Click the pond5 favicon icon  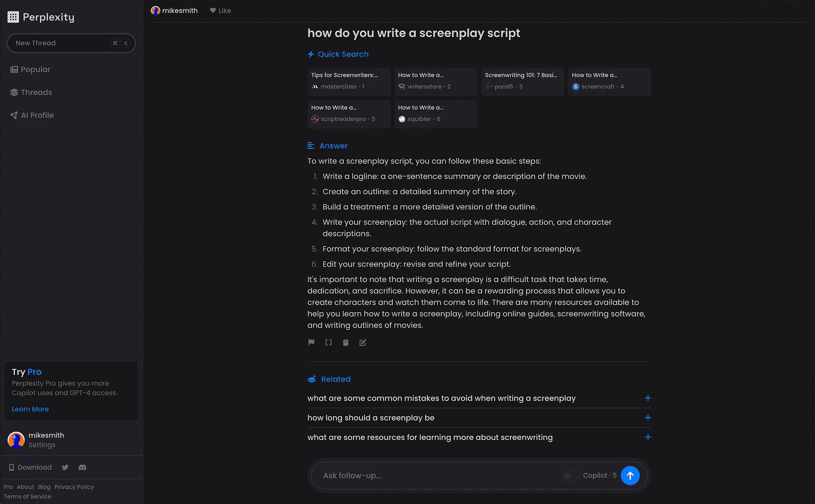coord(489,86)
